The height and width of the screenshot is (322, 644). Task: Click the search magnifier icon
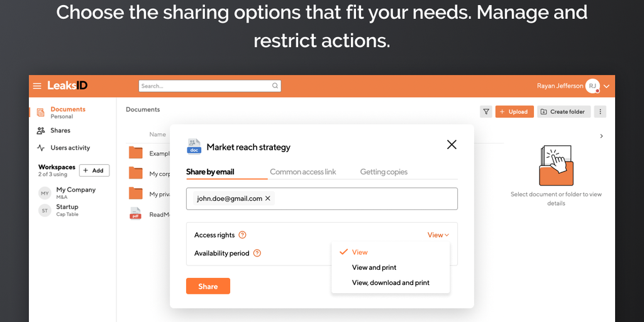(x=275, y=86)
